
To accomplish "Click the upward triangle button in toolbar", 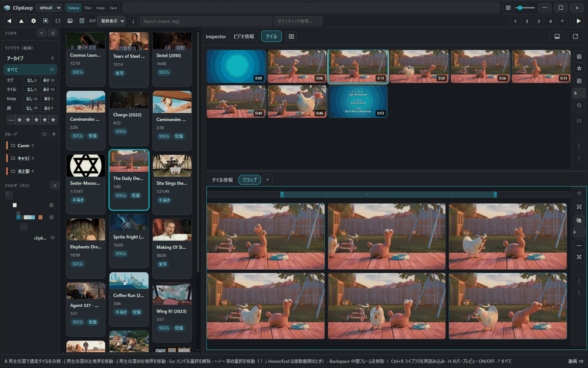I will pos(21,21).
